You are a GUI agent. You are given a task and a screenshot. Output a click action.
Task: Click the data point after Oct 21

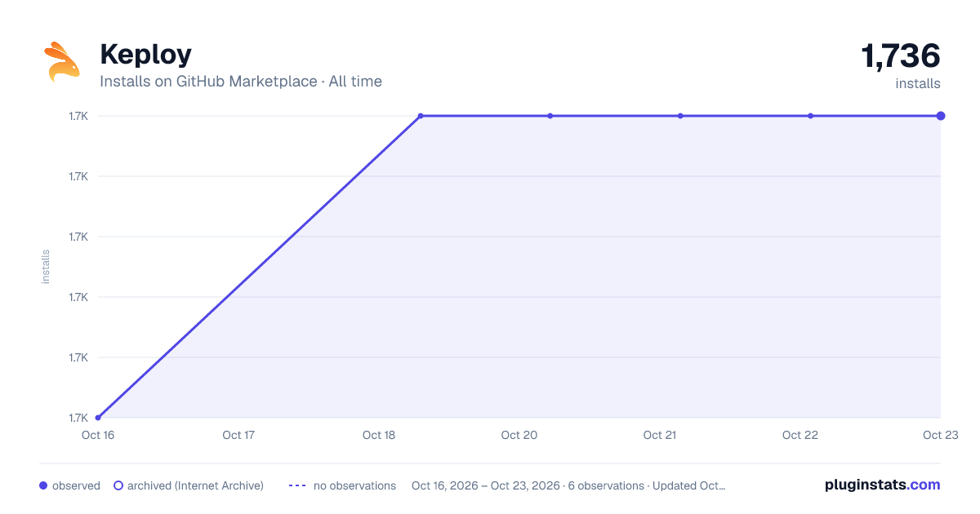(x=680, y=116)
